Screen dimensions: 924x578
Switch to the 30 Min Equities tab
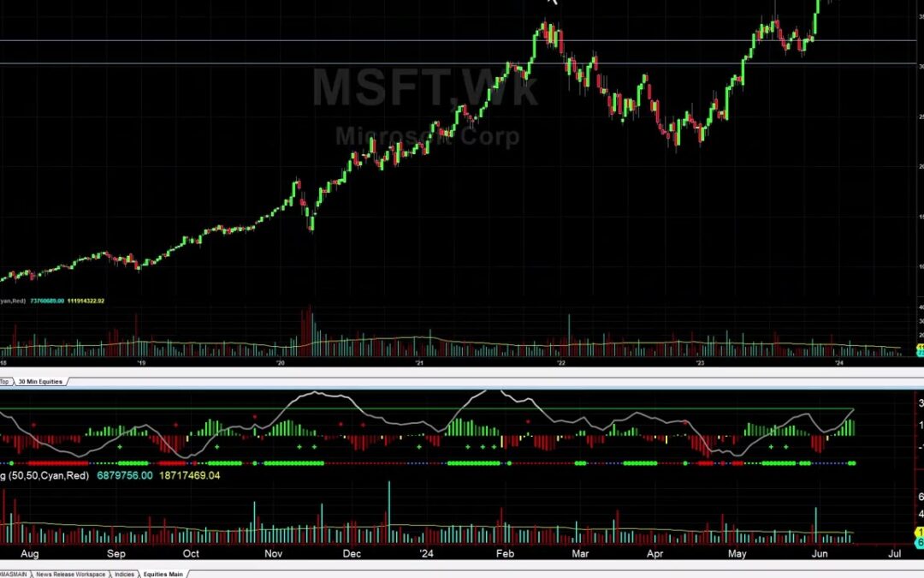(40, 382)
